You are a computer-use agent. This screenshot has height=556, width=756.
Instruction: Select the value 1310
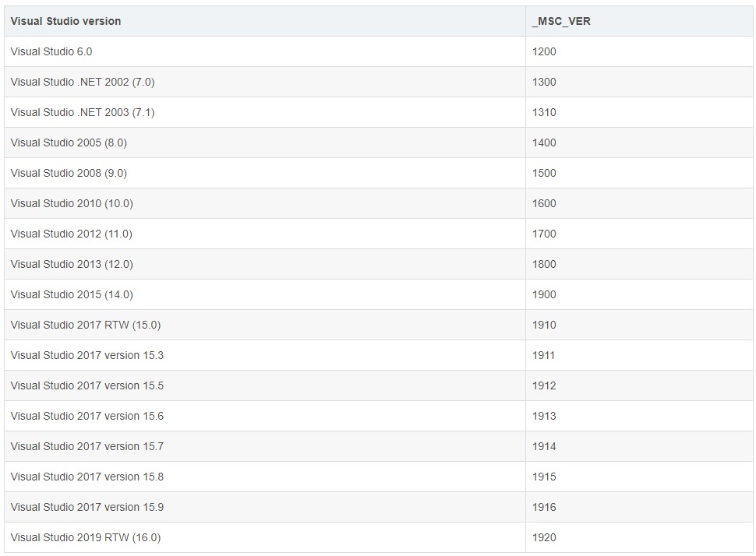click(544, 112)
